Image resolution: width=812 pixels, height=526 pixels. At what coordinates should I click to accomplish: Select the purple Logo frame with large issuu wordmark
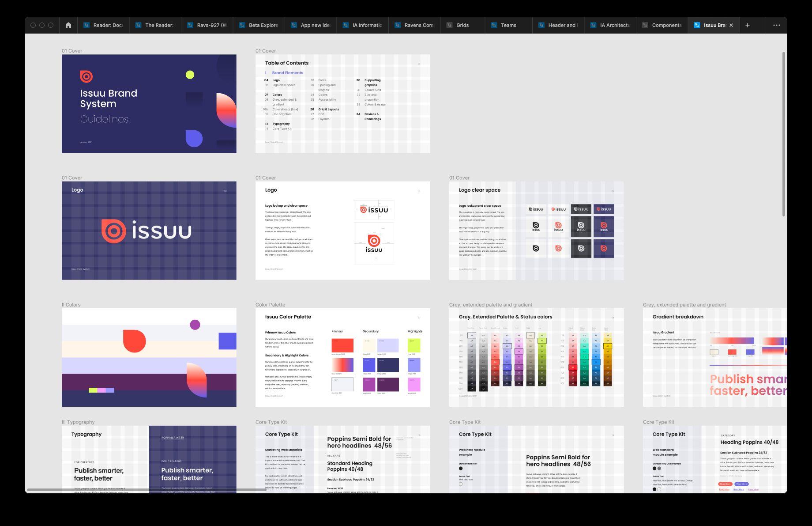pyautogui.click(x=149, y=231)
